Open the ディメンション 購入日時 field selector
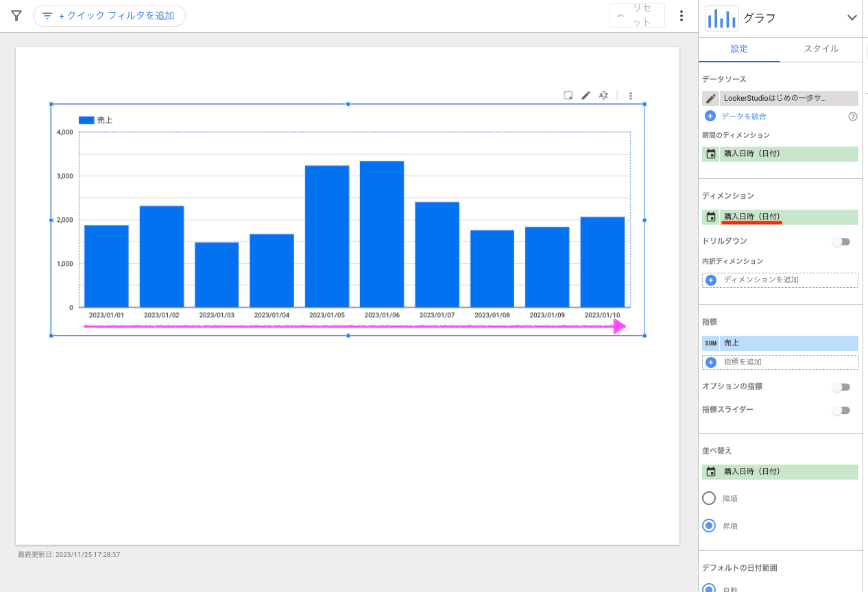868x592 pixels. point(780,217)
